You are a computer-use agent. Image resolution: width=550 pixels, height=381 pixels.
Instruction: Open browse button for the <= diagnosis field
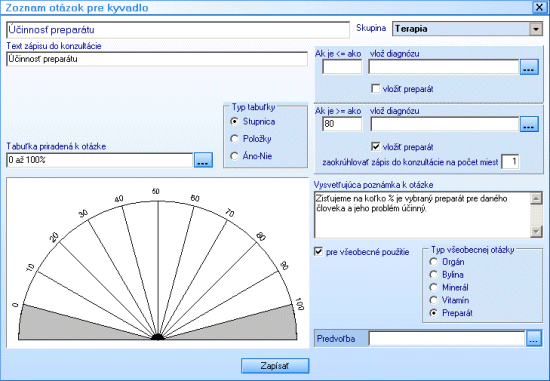pyautogui.click(x=529, y=67)
